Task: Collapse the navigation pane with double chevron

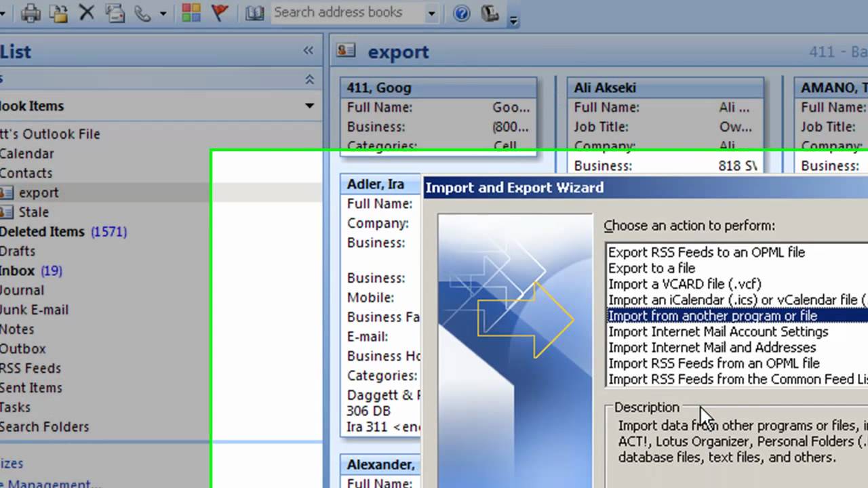Action: click(x=309, y=51)
